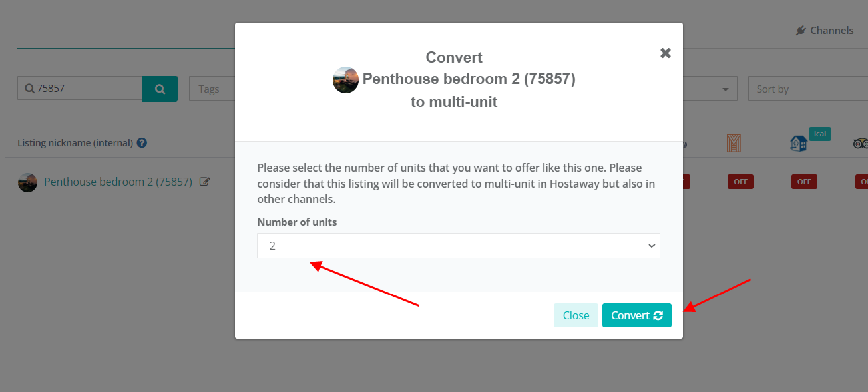Screen dimensions: 868x392
Task: Toggle the OFF switch under the blue house ical icon
Action: click(804, 182)
